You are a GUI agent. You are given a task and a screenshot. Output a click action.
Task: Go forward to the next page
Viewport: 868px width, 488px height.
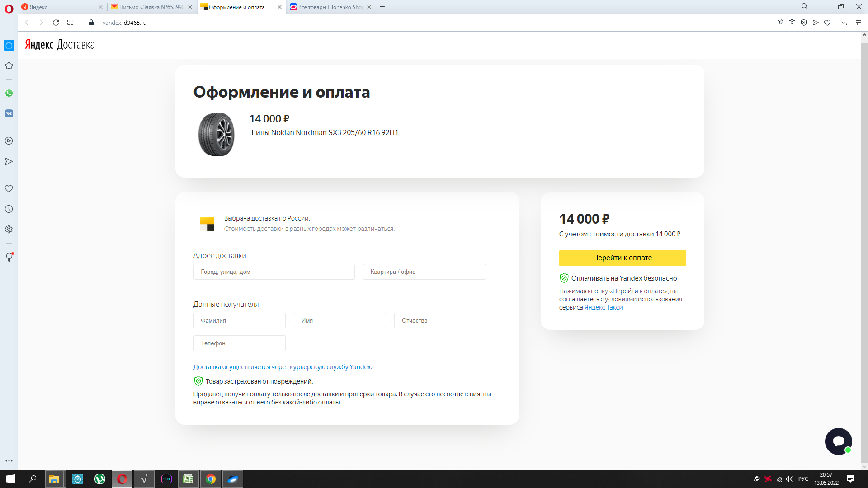pos(41,23)
